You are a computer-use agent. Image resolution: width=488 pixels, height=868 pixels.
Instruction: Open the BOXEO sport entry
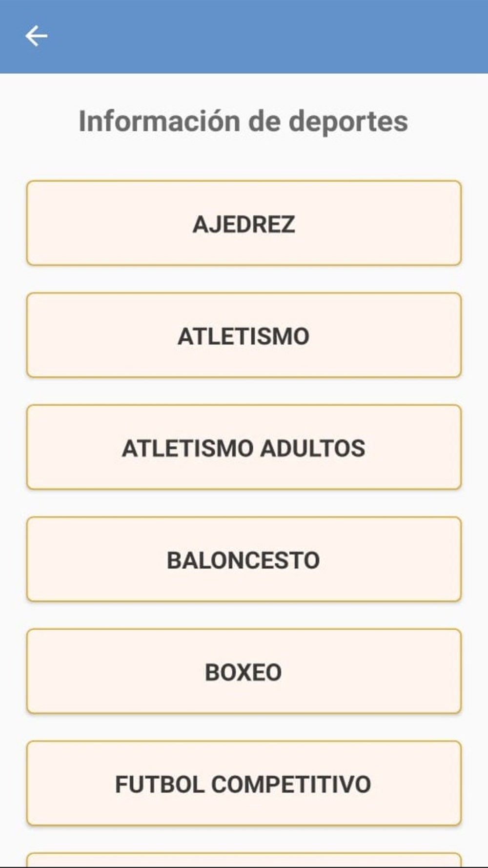[x=244, y=671]
